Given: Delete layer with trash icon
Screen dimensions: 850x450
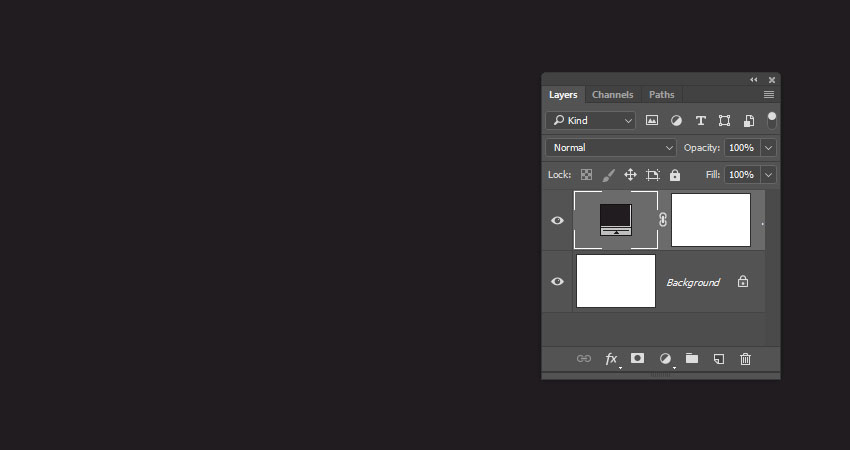Looking at the screenshot, I should click(x=745, y=359).
